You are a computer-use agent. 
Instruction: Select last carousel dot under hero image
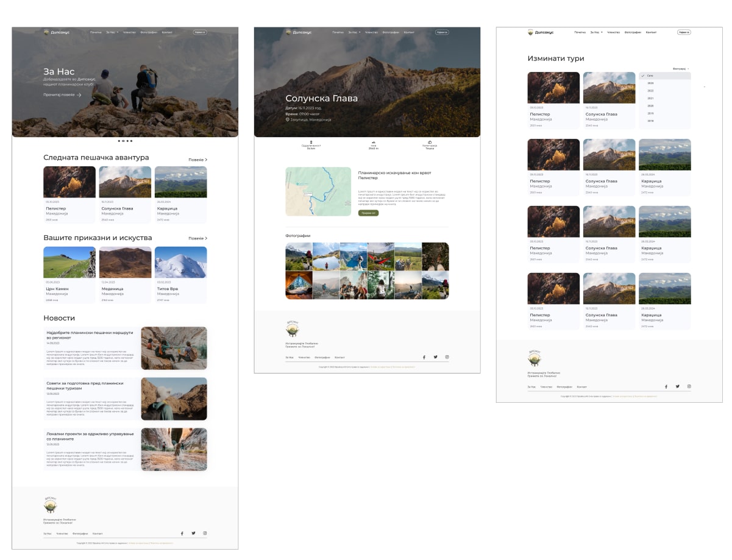click(x=131, y=141)
